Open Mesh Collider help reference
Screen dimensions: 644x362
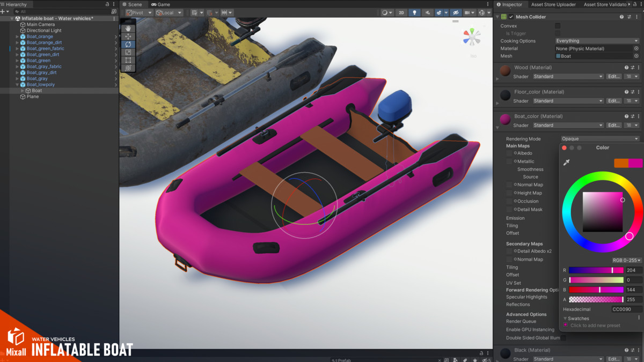(621, 17)
